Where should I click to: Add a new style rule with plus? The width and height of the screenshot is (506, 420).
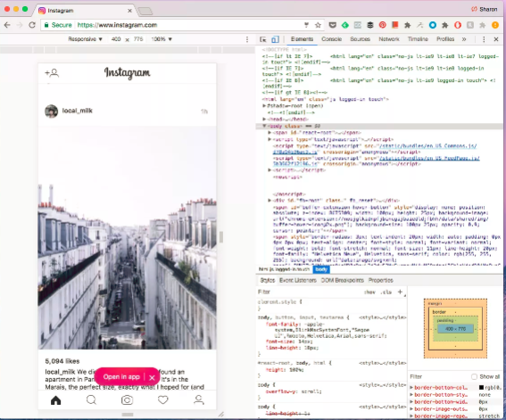[x=400, y=292]
